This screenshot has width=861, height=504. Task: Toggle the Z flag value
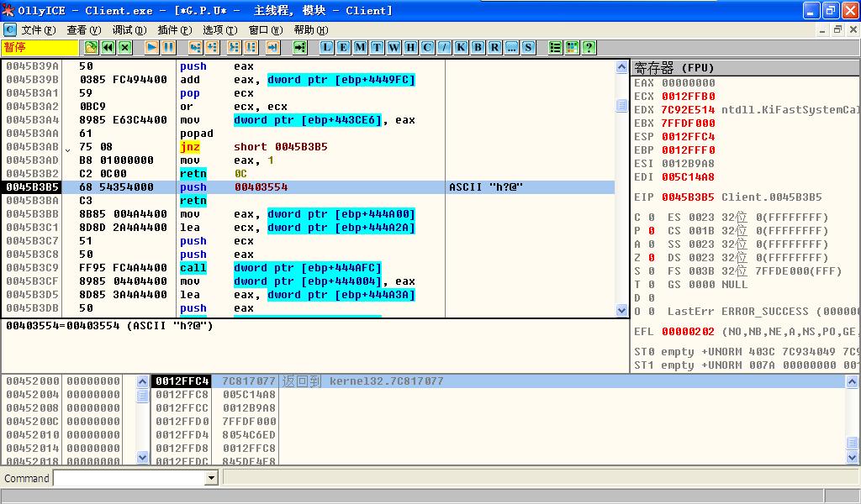[x=652, y=257]
